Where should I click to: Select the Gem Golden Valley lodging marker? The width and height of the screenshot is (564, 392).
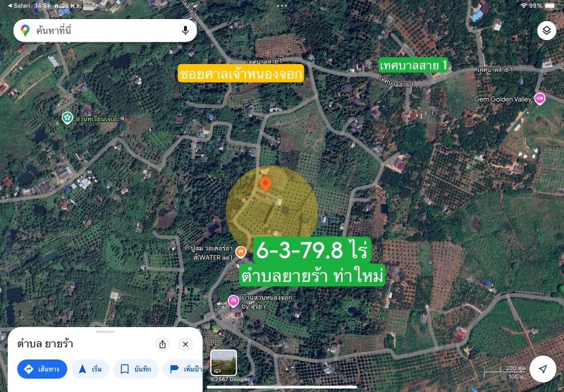[x=540, y=99]
